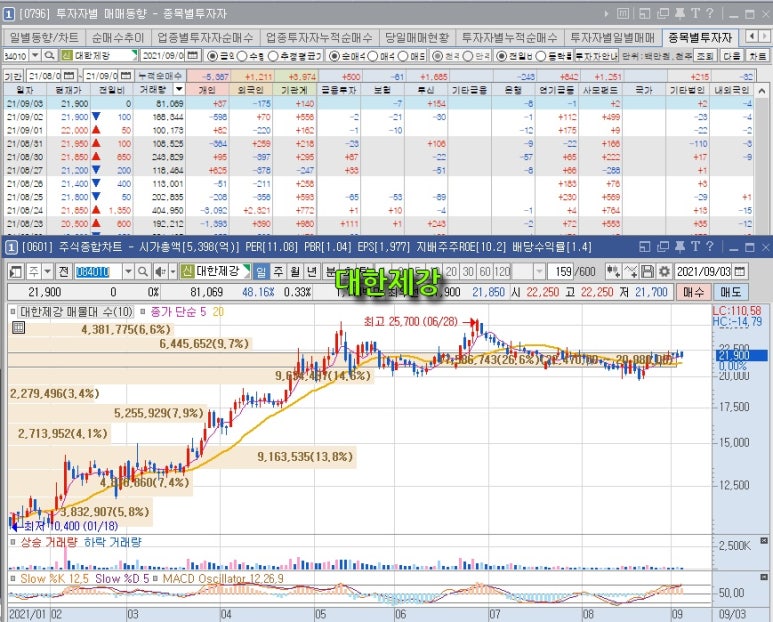Click green 신 badge in chart toolbar
Image resolution: width=773 pixels, height=622 pixels.
[187, 271]
